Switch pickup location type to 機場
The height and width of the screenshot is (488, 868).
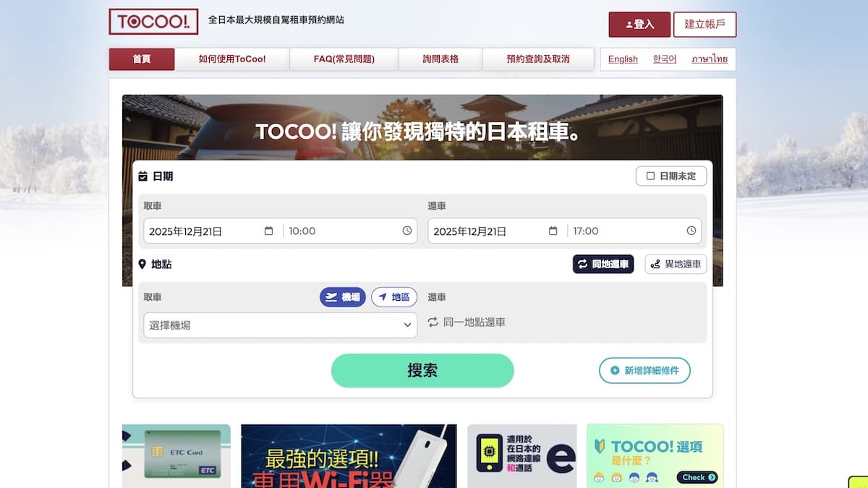343,297
